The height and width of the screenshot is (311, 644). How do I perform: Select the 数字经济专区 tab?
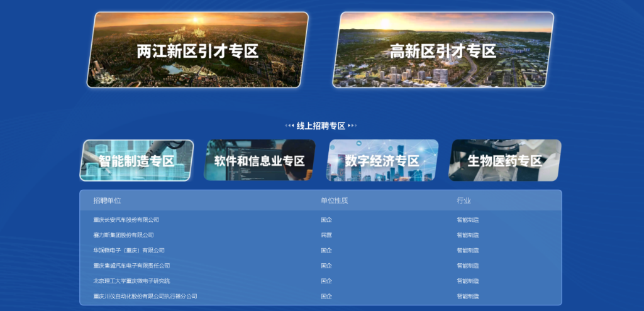382,161
